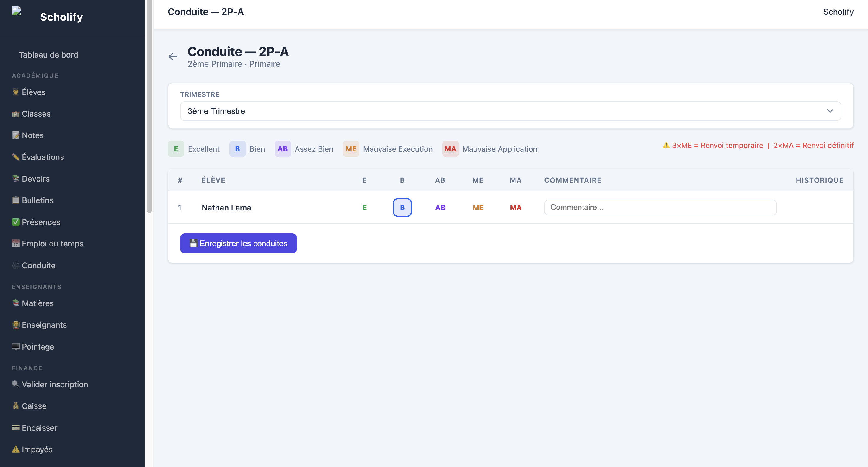Select grade AB for Nathan Lema
Screen dimensions: 868x467
[440, 208]
